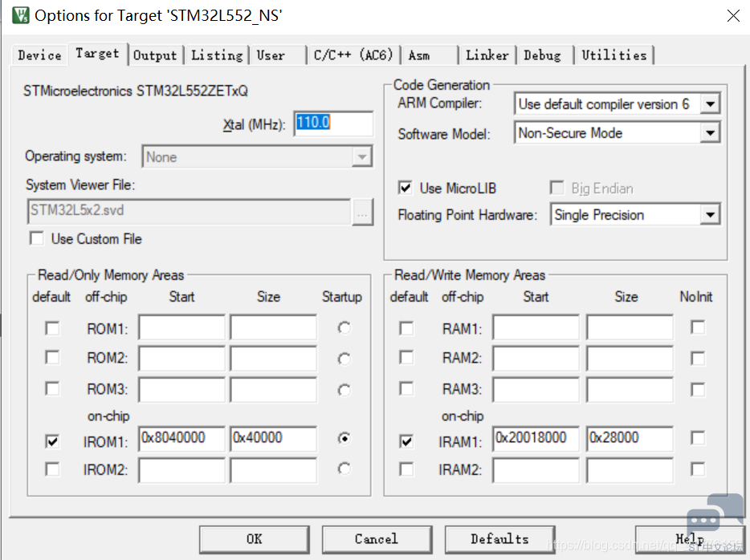This screenshot has width=750, height=560.
Task: Expand the Operating system dropdown
Action: [362, 156]
